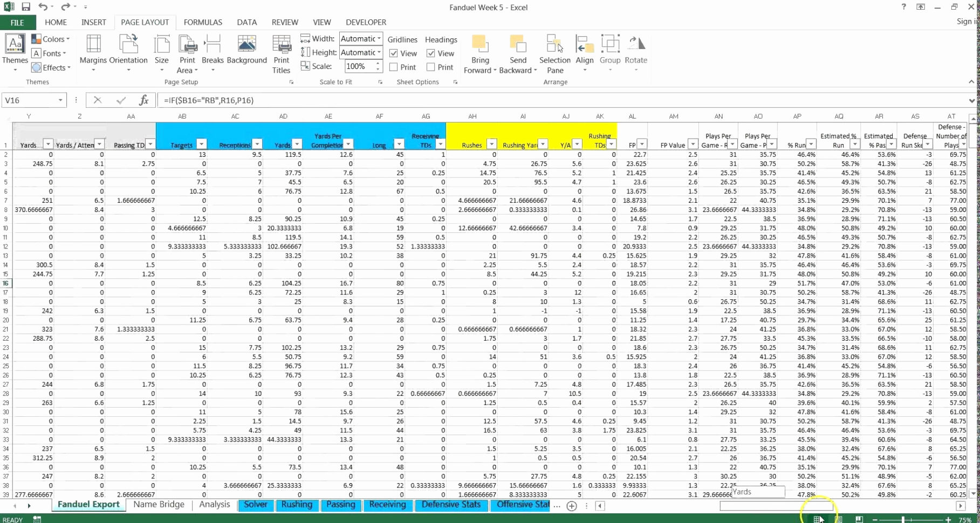This screenshot has width=980, height=523.
Task: Switch to the FORMULAS ribbon tab
Action: coord(202,22)
